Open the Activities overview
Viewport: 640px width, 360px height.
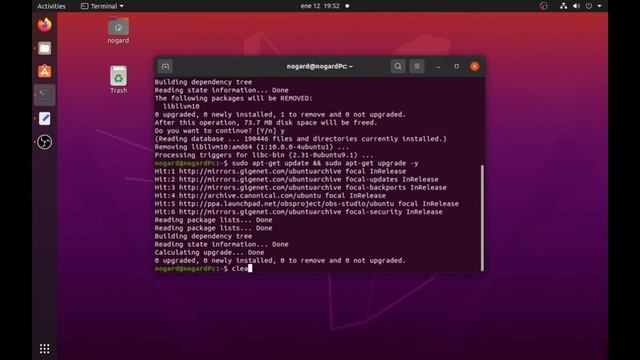[x=51, y=6]
